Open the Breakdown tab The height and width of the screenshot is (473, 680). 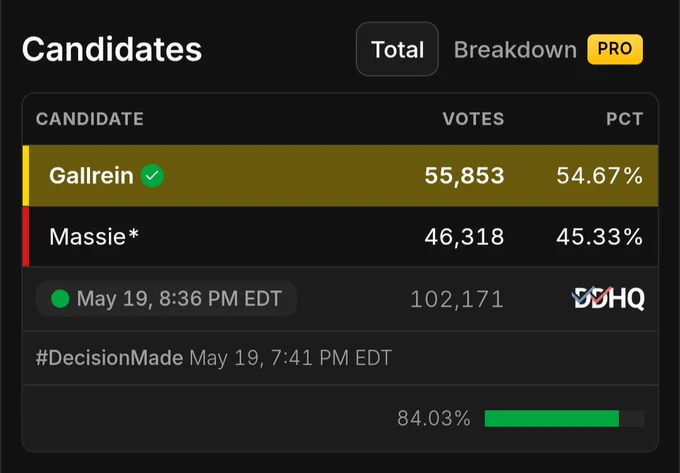point(515,49)
